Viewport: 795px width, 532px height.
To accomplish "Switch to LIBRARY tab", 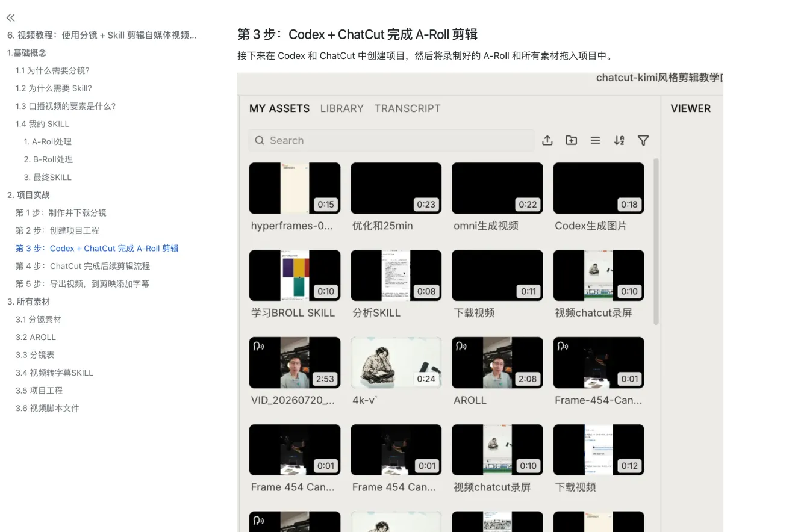I will (x=341, y=108).
